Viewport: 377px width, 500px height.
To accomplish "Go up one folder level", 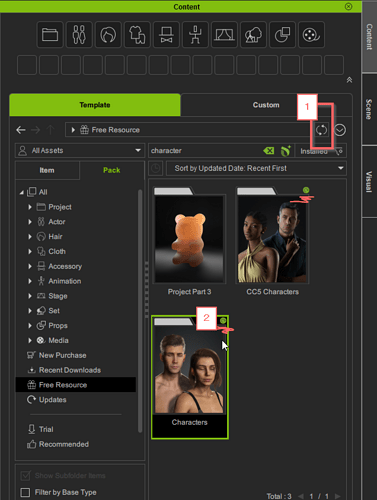I will click(x=50, y=130).
